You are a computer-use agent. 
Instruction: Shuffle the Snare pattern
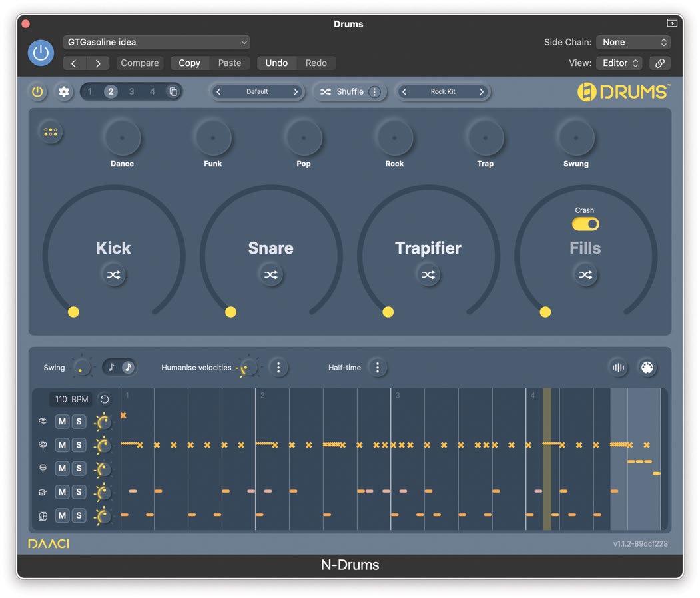click(x=270, y=274)
